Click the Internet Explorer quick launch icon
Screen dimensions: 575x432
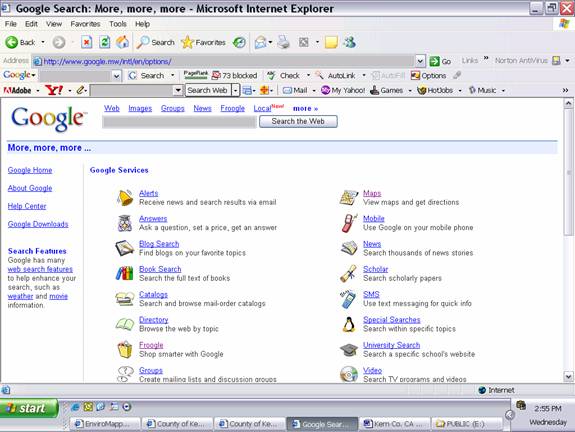76,407
